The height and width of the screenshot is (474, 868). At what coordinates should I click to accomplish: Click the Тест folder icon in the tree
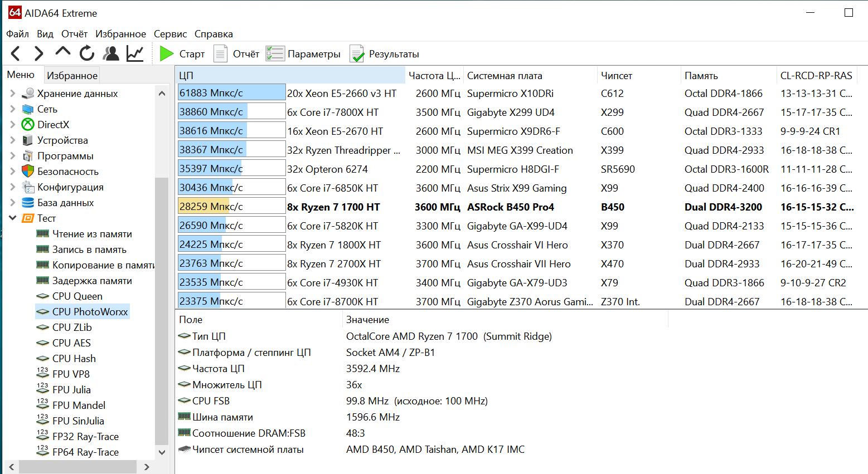tap(28, 218)
